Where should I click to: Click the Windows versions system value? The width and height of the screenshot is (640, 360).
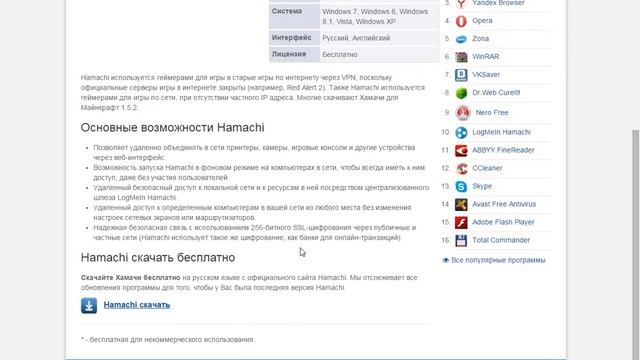(x=375, y=16)
